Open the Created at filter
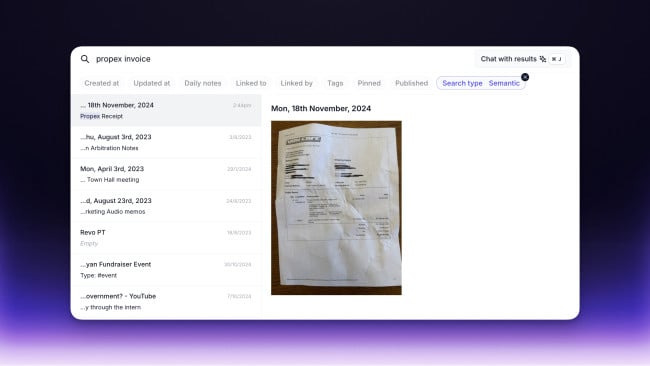This screenshot has height=366, width=650. click(x=102, y=83)
